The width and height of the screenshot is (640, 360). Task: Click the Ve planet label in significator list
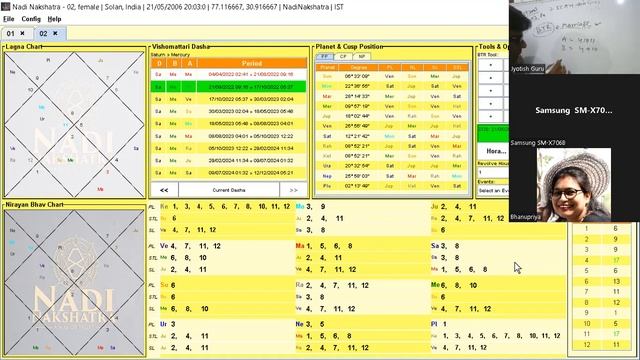[x=164, y=246]
